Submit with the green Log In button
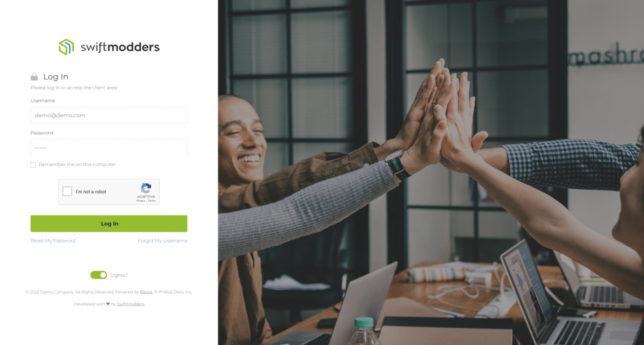The image size is (644, 345). [109, 223]
